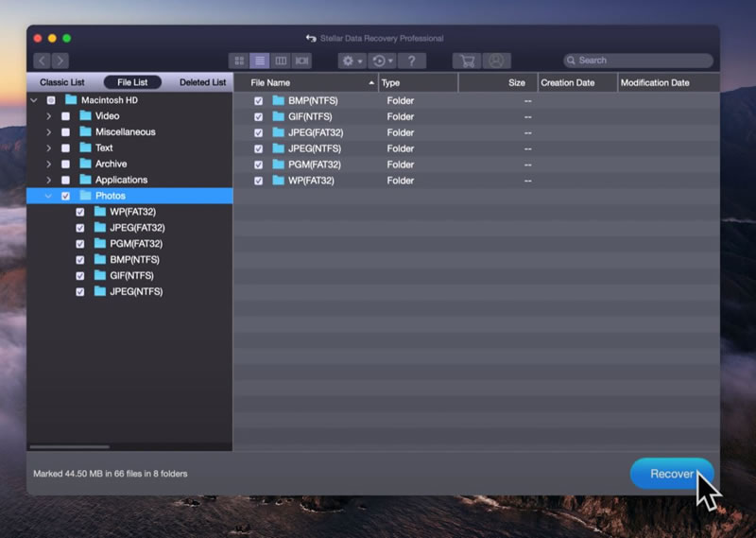Click the Applications folder icon
The image size is (756, 538).
coord(85,180)
